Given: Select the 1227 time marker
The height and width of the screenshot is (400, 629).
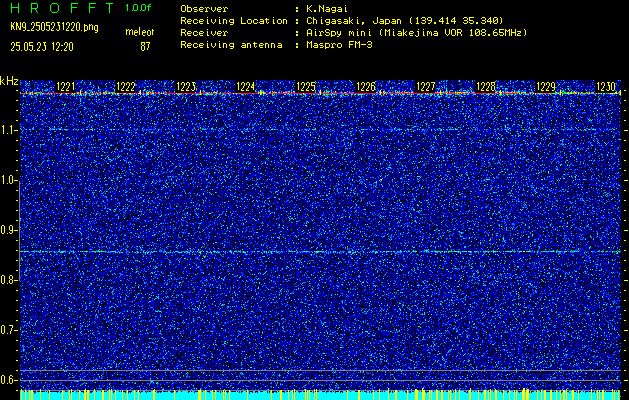Looking at the screenshot, I should pos(425,86).
